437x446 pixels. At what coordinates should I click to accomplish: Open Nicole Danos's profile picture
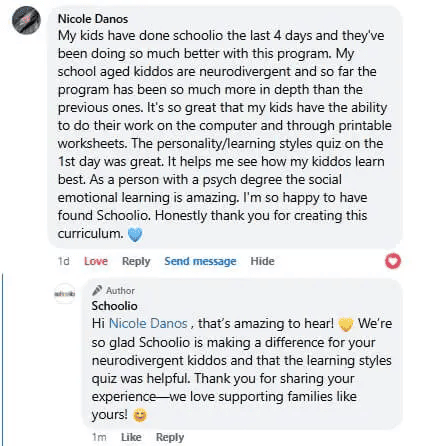26,20
